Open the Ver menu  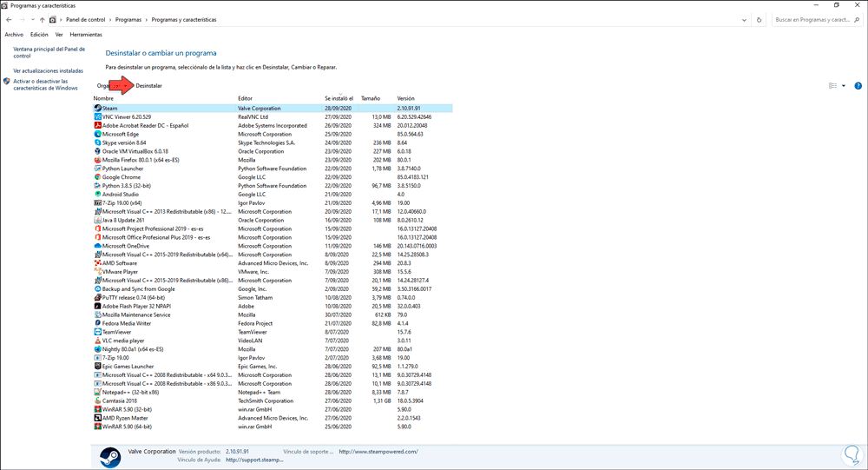pos(59,35)
